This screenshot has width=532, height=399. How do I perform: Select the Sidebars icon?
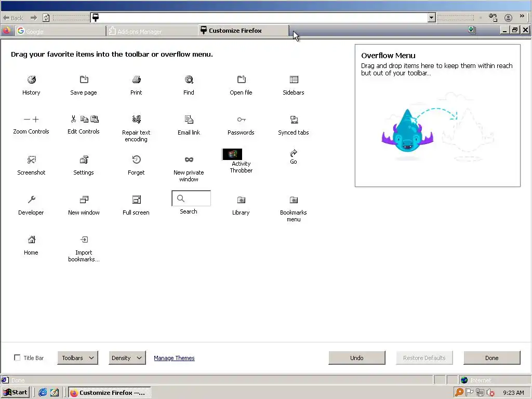(x=294, y=79)
